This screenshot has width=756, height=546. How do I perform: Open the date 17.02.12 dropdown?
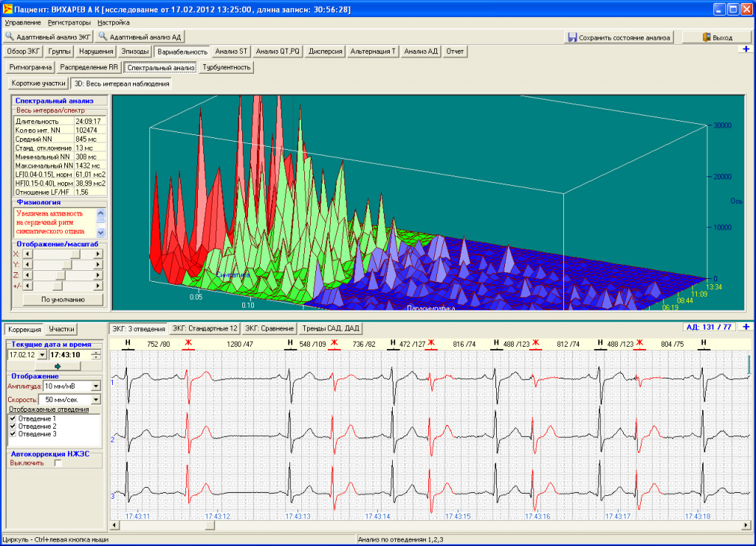coord(42,355)
